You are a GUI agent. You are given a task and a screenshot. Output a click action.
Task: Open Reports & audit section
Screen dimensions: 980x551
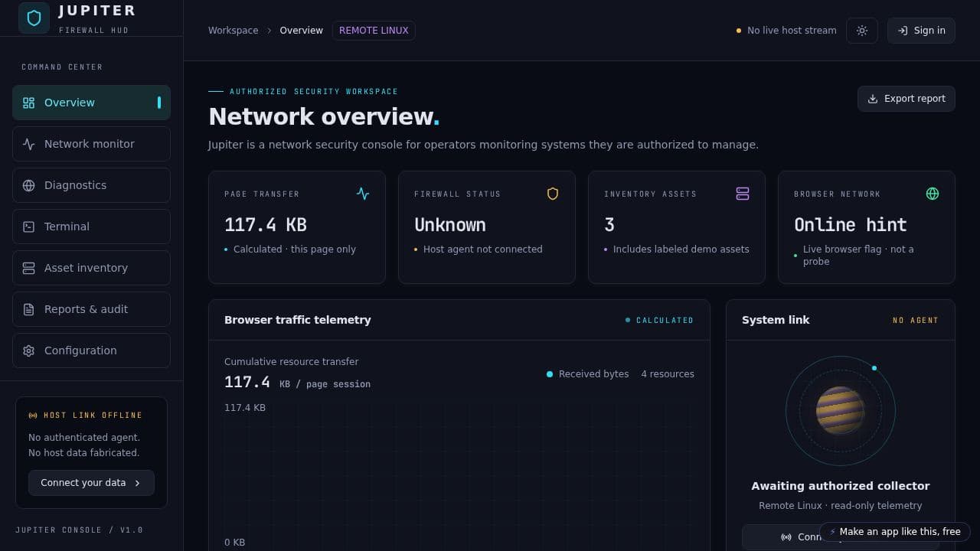click(91, 309)
